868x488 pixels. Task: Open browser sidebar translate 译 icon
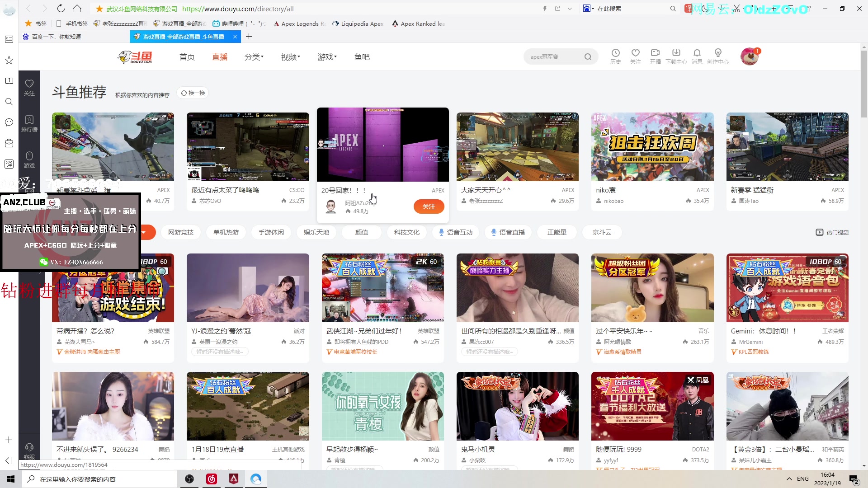[x=9, y=164]
